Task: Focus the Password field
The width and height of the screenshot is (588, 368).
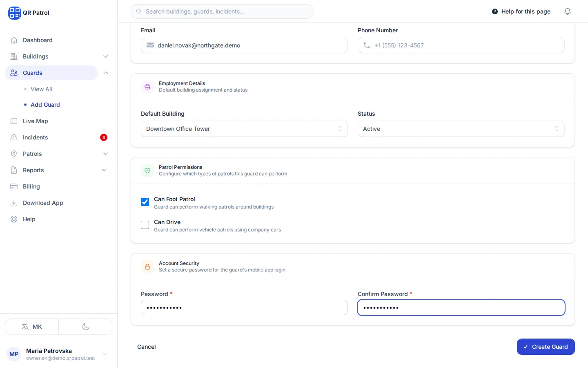Action: click(244, 307)
